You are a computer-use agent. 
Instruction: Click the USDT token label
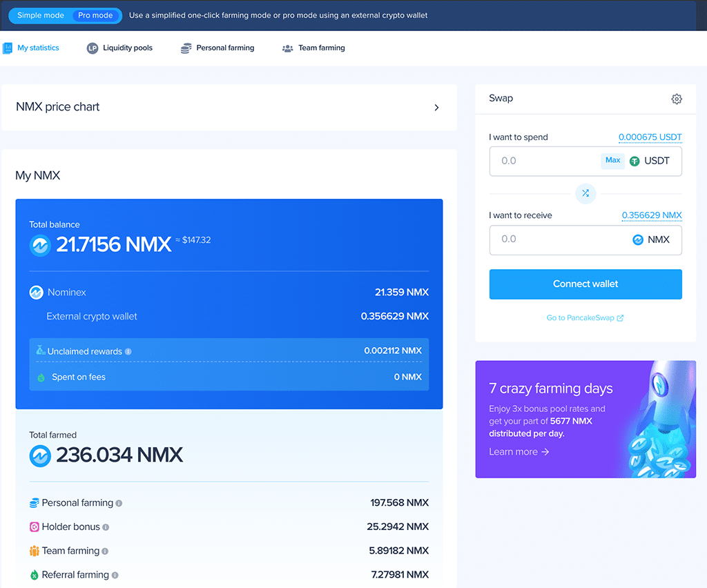(657, 161)
